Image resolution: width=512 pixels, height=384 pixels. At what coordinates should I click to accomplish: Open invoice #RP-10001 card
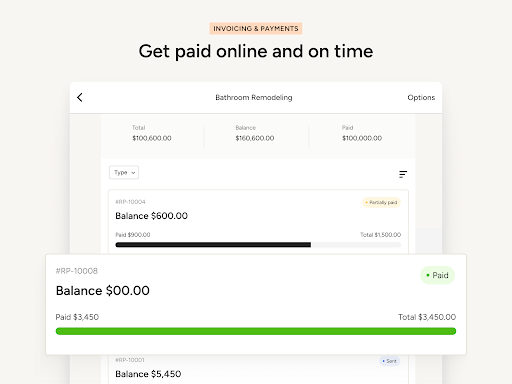tap(258, 369)
